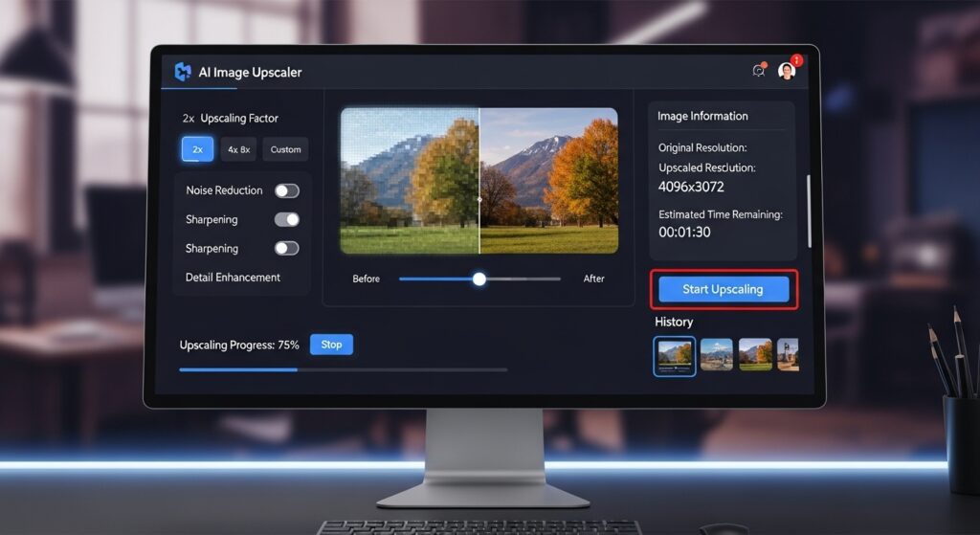The image size is (980, 535).
Task: Click the Image Information heading
Action: pyautogui.click(x=702, y=116)
